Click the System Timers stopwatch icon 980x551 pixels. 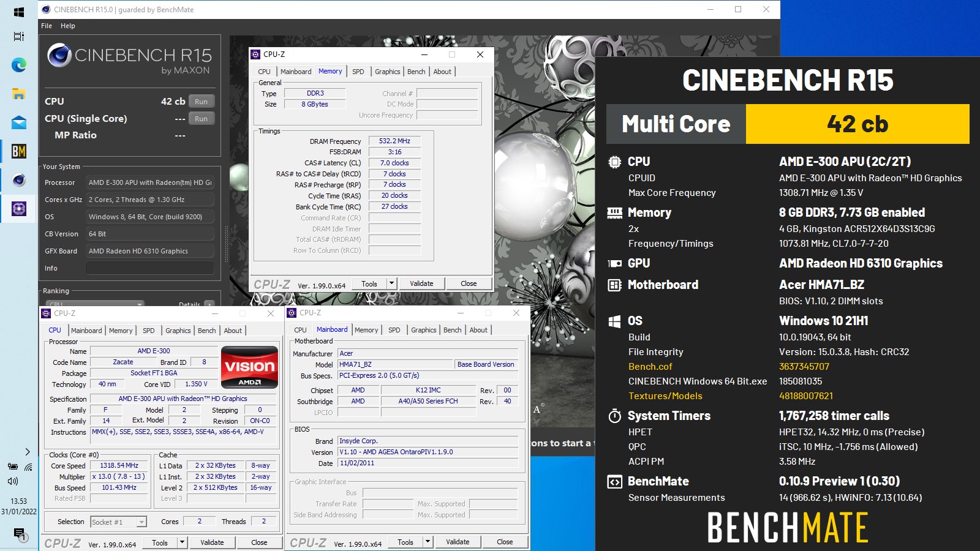[614, 416]
